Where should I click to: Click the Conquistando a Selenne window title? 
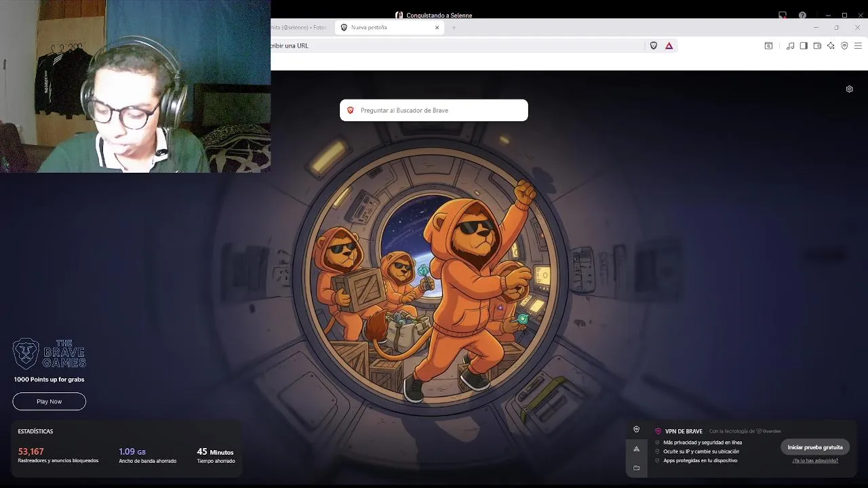point(439,15)
